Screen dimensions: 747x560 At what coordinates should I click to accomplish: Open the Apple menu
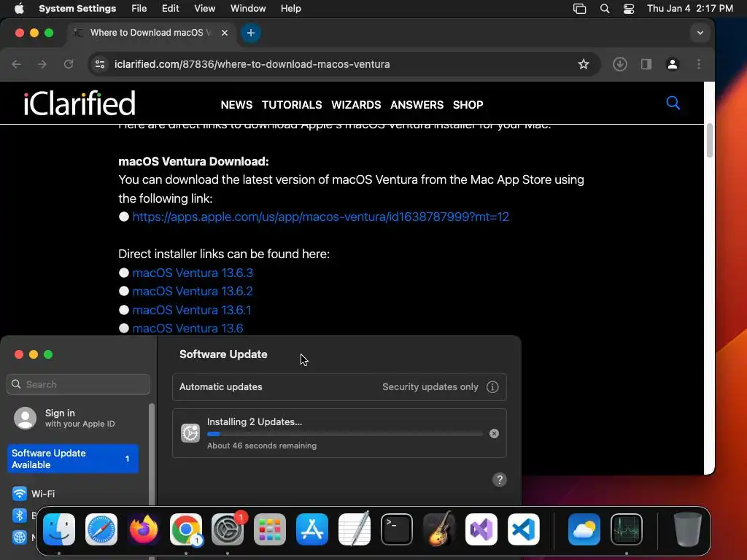click(x=19, y=8)
